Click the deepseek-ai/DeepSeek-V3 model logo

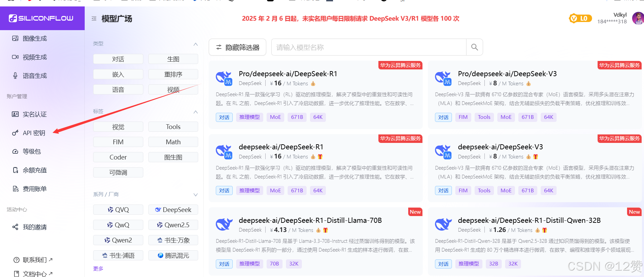(x=443, y=152)
